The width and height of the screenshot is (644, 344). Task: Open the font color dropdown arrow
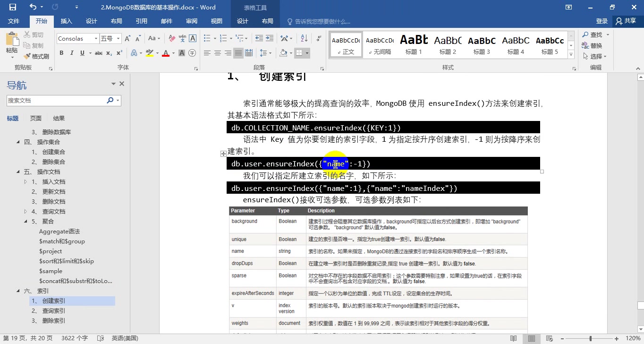173,53
